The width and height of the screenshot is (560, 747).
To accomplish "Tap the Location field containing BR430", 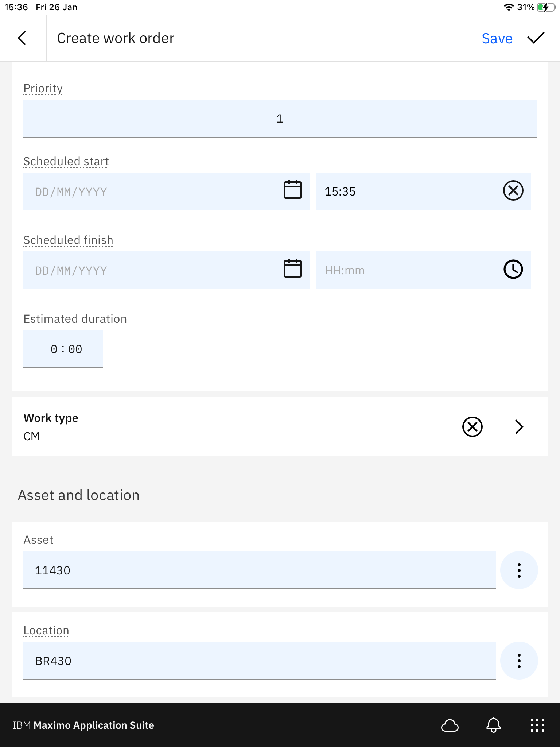I will 259,661.
